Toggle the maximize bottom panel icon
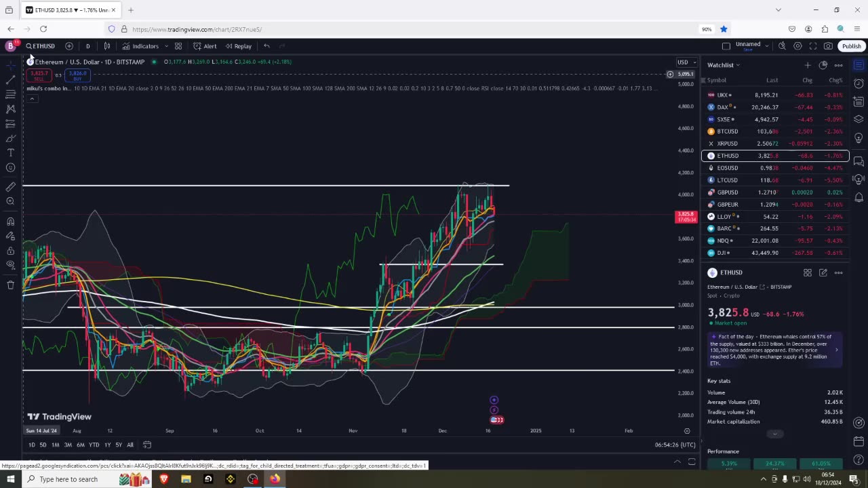 [692, 462]
